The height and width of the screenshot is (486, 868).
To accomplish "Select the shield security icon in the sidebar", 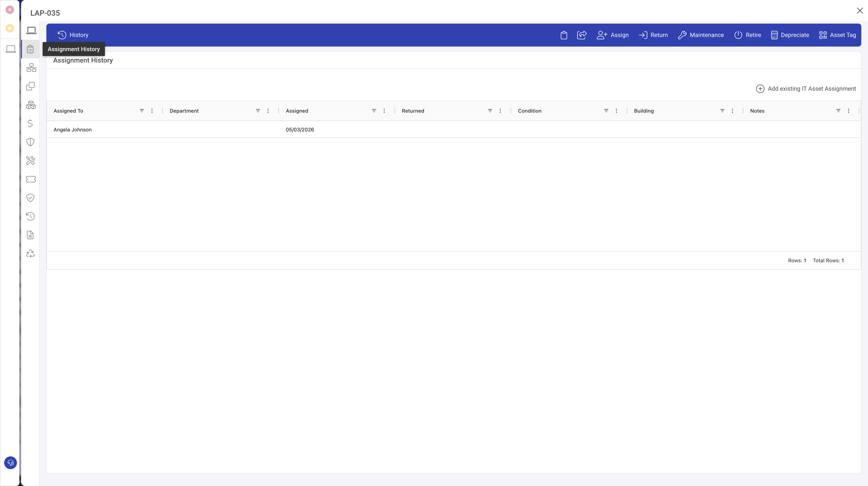I will (x=30, y=142).
